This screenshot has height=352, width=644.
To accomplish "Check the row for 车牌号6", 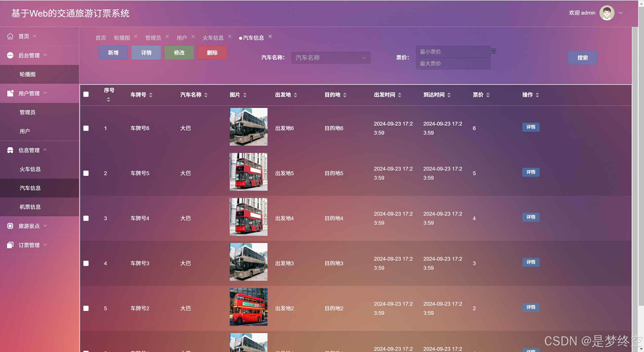I will coord(86,128).
